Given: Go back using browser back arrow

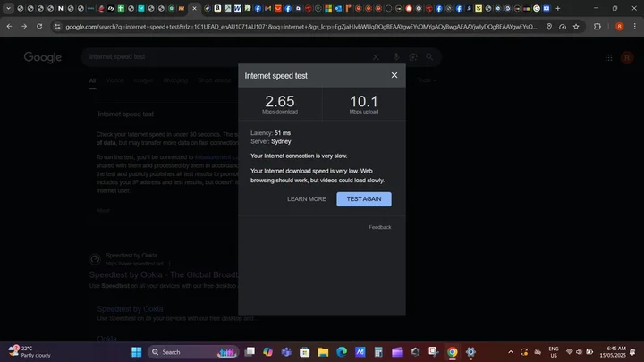Looking at the screenshot, I should pyautogui.click(x=9, y=26).
